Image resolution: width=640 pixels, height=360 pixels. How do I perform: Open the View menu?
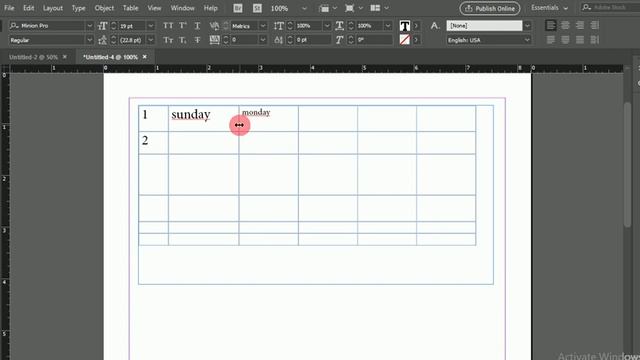point(154,8)
